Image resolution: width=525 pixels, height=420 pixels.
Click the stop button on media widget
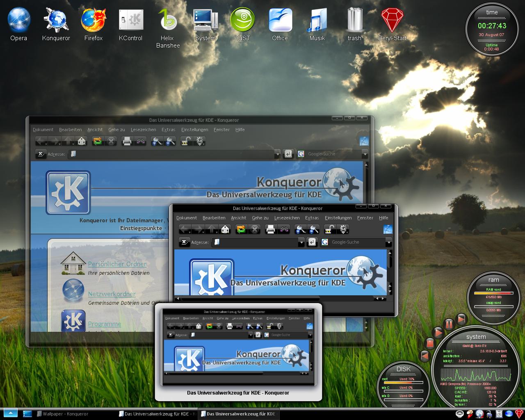[429, 343]
